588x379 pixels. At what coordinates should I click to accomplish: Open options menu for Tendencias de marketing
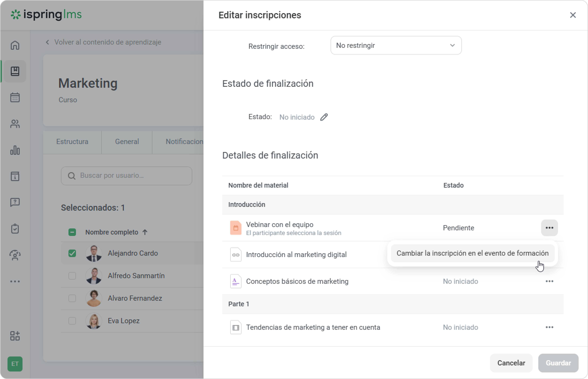coord(549,327)
